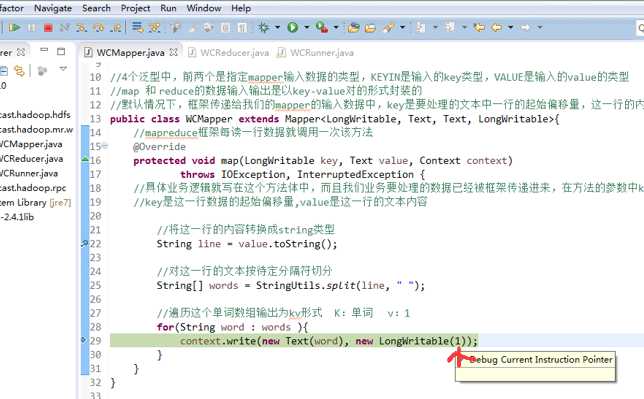This screenshot has width=644, height=399.
Task: Click the Drop to Frame icon
Action: [138, 28]
